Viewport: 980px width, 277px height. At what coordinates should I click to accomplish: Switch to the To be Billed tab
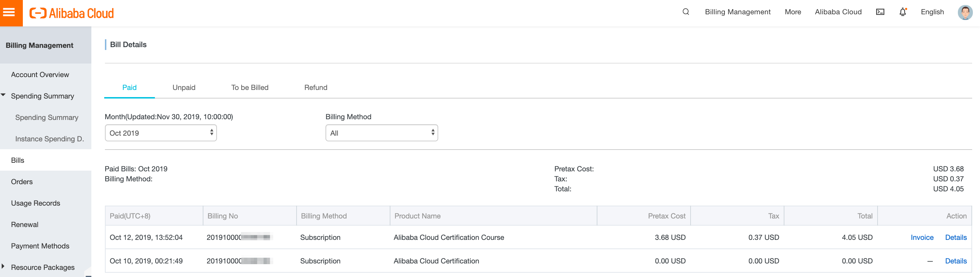(x=249, y=87)
